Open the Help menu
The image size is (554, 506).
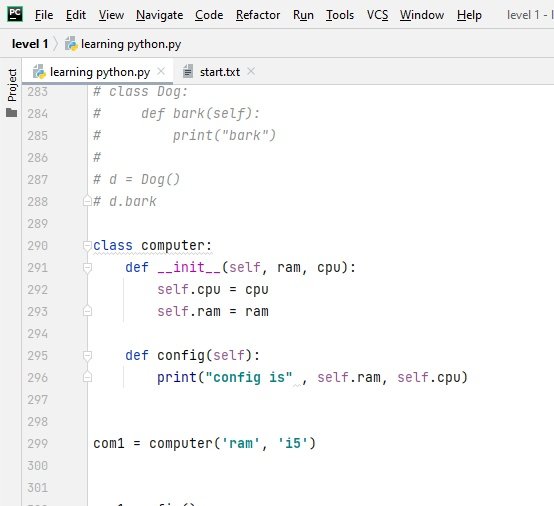(469, 15)
